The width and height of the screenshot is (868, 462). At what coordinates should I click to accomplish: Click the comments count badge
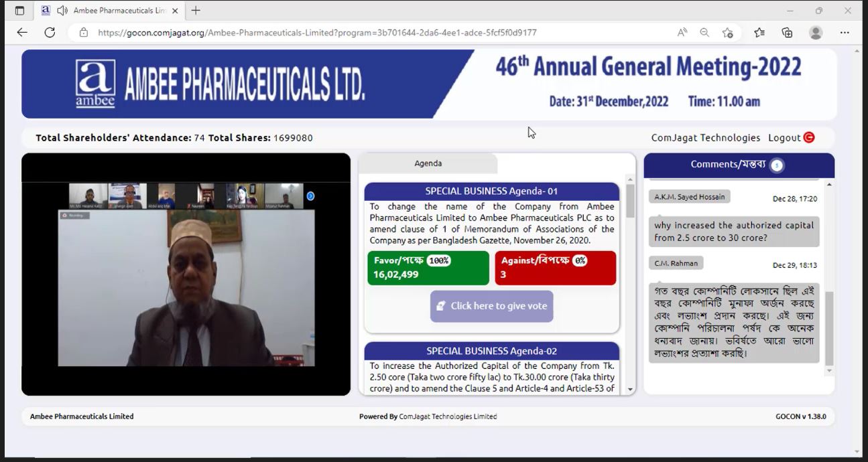pyautogui.click(x=777, y=165)
